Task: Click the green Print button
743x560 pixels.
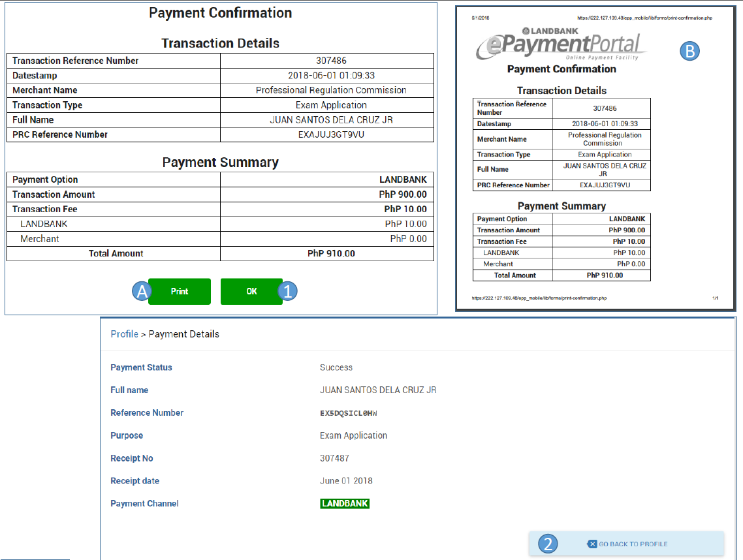Action: [x=179, y=291]
